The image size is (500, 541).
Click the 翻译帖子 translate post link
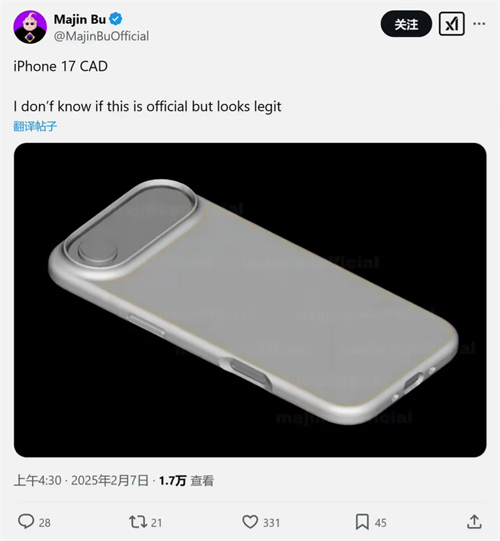[x=35, y=126]
